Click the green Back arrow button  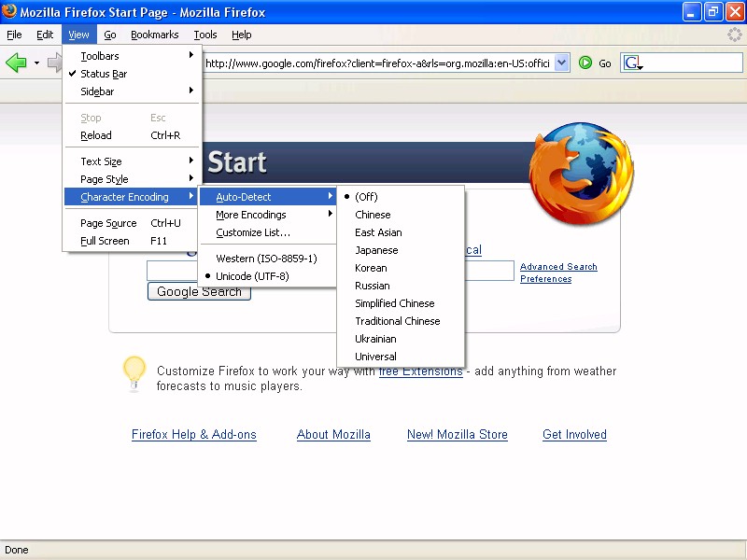pyautogui.click(x=16, y=63)
